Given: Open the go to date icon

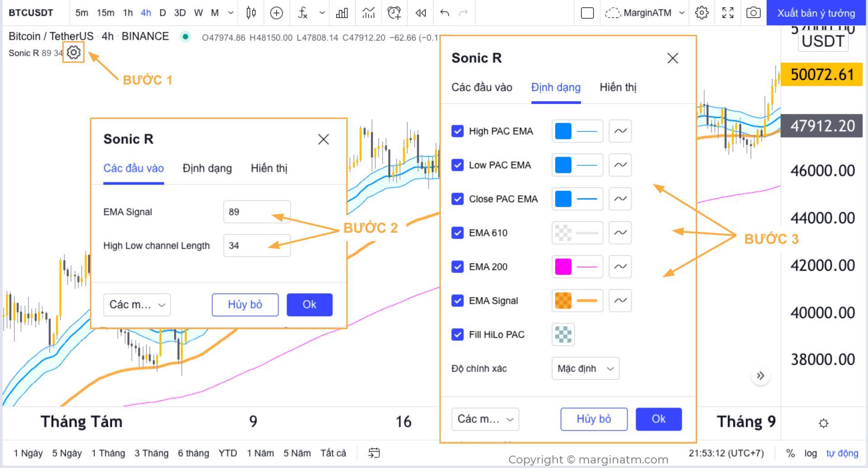Looking at the screenshot, I should point(374,453).
